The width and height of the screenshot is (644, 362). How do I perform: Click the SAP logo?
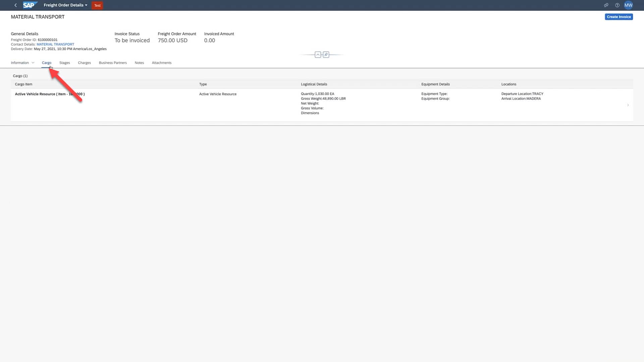coord(30,5)
